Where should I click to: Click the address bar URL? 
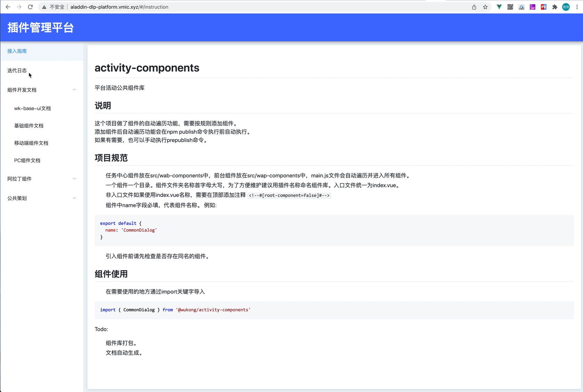[119, 7]
